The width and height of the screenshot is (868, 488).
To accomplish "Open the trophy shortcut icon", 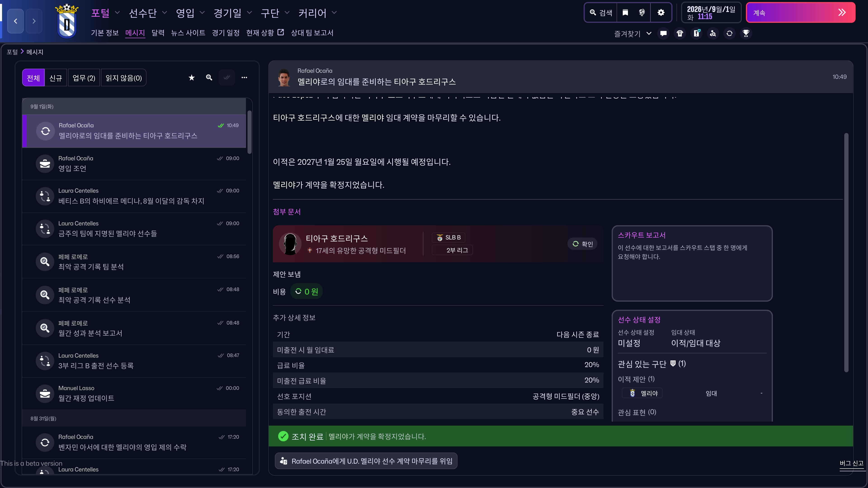I will (x=746, y=33).
